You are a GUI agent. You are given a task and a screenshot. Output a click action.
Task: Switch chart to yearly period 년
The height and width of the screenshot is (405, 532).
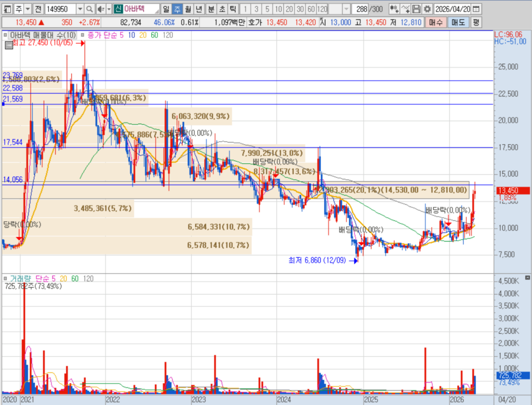pos(199,9)
